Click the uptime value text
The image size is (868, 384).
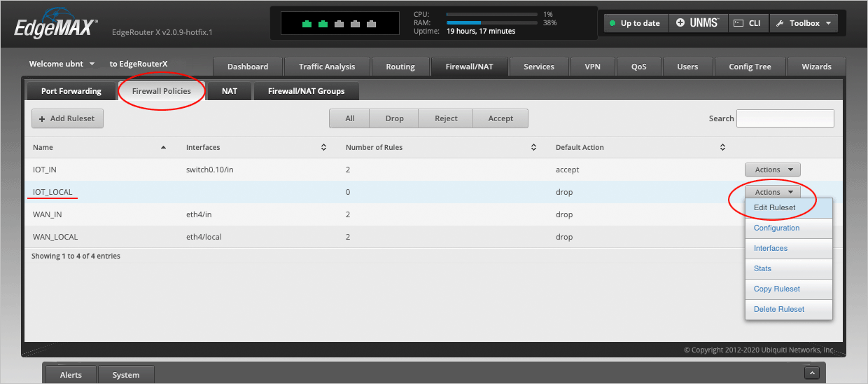click(x=481, y=31)
